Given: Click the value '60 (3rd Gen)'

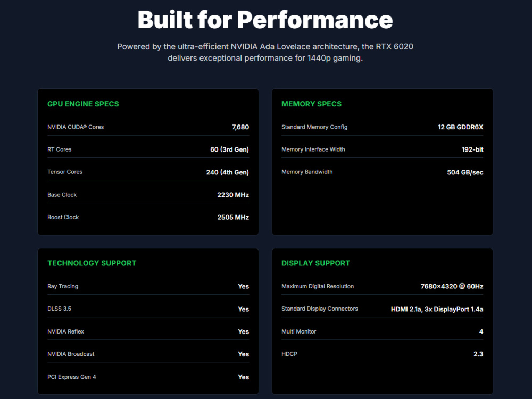Looking at the screenshot, I should (229, 149).
